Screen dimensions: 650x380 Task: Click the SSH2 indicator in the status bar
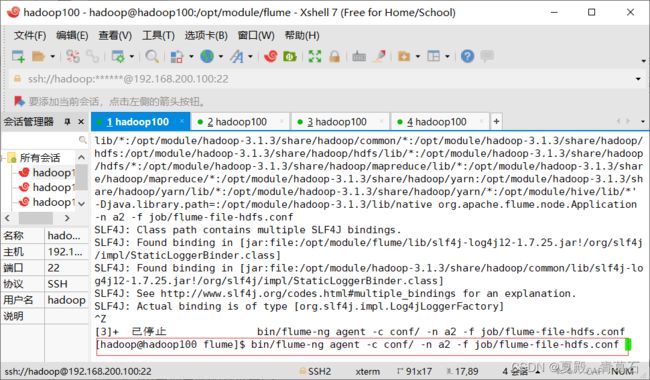(x=316, y=371)
